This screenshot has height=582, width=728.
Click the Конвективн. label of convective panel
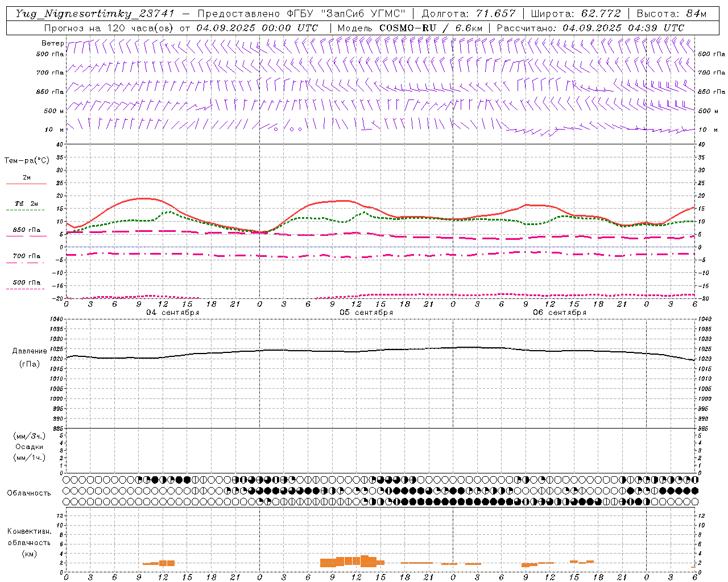pyautogui.click(x=30, y=531)
